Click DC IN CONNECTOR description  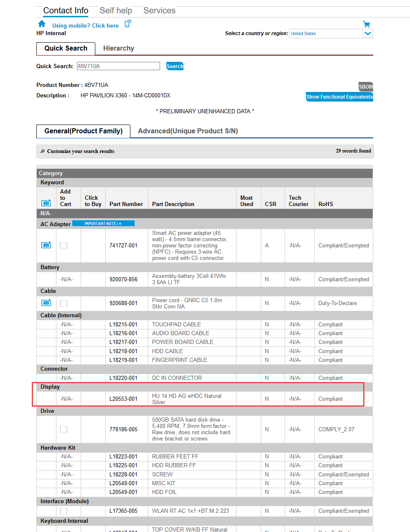pyautogui.click(x=177, y=378)
